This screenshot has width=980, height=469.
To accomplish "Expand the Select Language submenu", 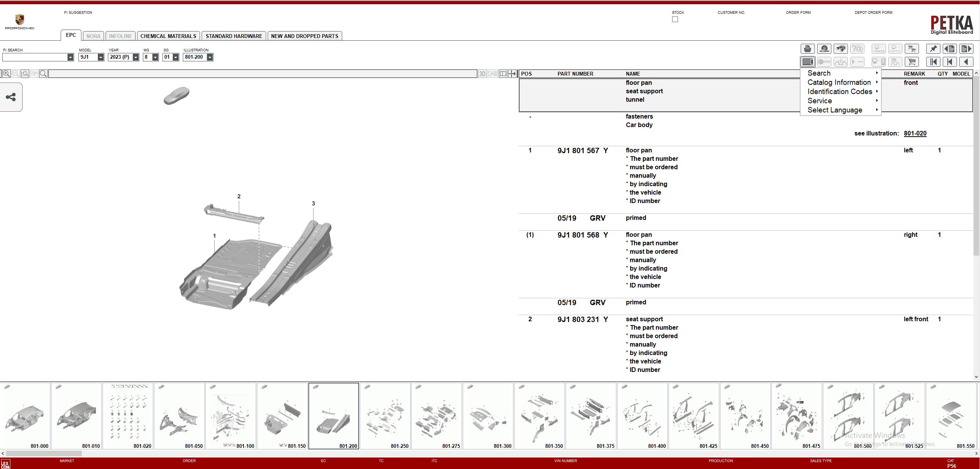I will pyautogui.click(x=841, y=110).
